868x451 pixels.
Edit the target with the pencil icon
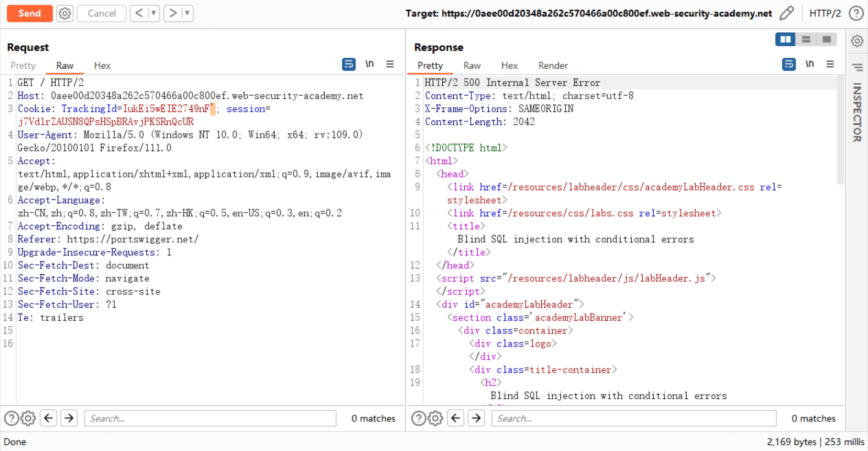(787, 13)
